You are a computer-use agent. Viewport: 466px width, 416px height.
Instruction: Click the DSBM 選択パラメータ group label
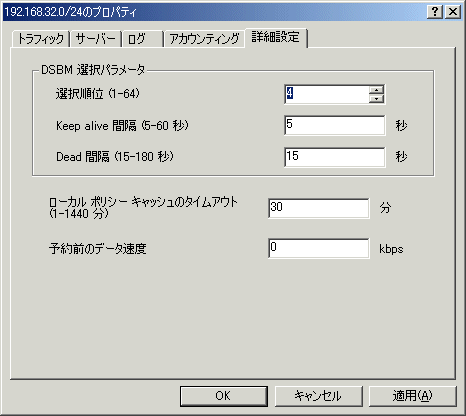[93, 70]
